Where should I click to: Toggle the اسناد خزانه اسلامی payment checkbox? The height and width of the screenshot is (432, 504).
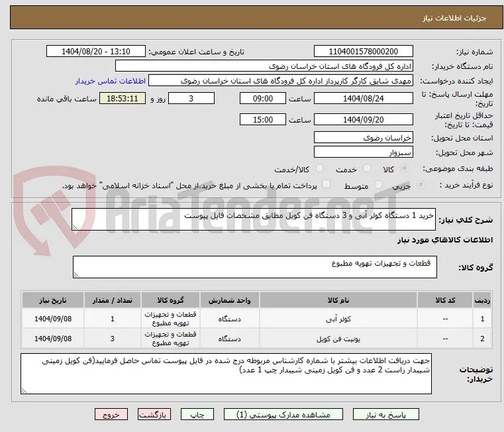pyautogui.click(x=326, y=184)
